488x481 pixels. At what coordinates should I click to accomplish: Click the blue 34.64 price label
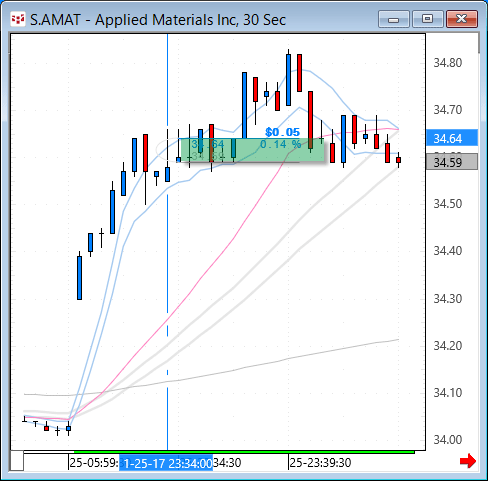[x=452, y=138]
